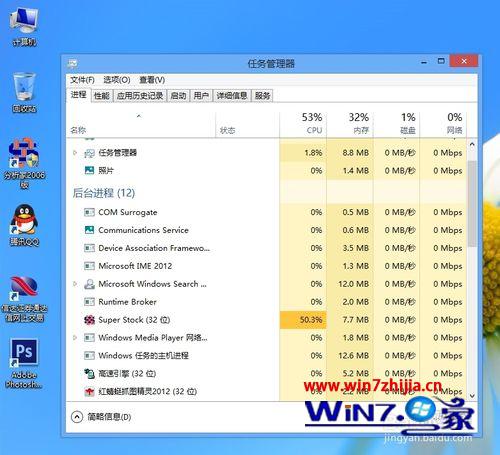This screenshot has height=455, width=500.
Task: Switch to the 启动 tab
Action: tap(178, 96)
